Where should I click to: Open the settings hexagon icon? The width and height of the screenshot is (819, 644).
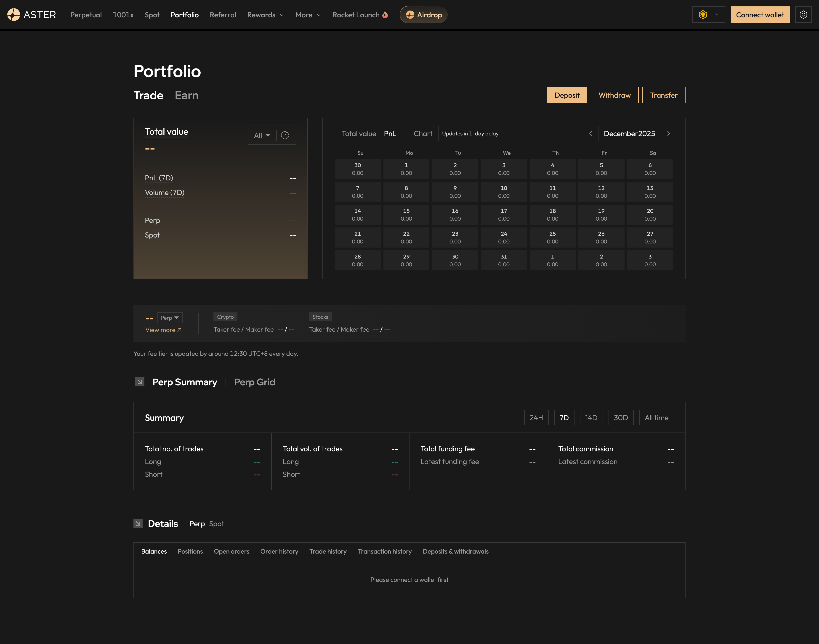803,15
